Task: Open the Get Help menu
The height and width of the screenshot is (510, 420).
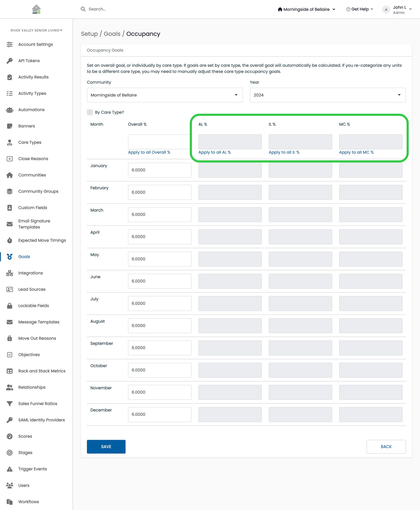Action: (x=360, y=9)
